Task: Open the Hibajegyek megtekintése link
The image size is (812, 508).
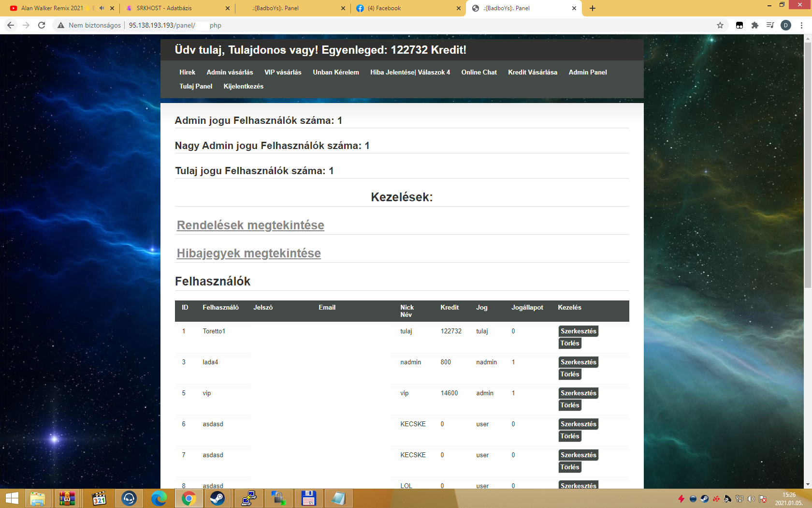Action: coord(249,253)
